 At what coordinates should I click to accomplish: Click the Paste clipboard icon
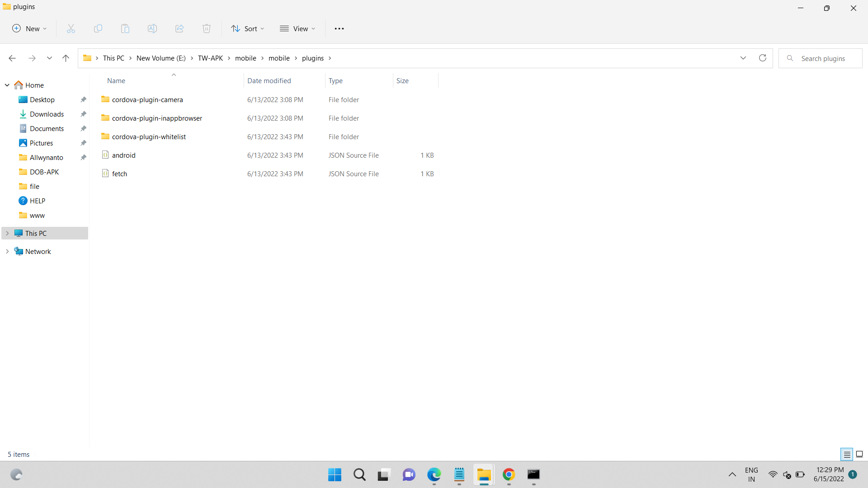click(x=125, y=28)
